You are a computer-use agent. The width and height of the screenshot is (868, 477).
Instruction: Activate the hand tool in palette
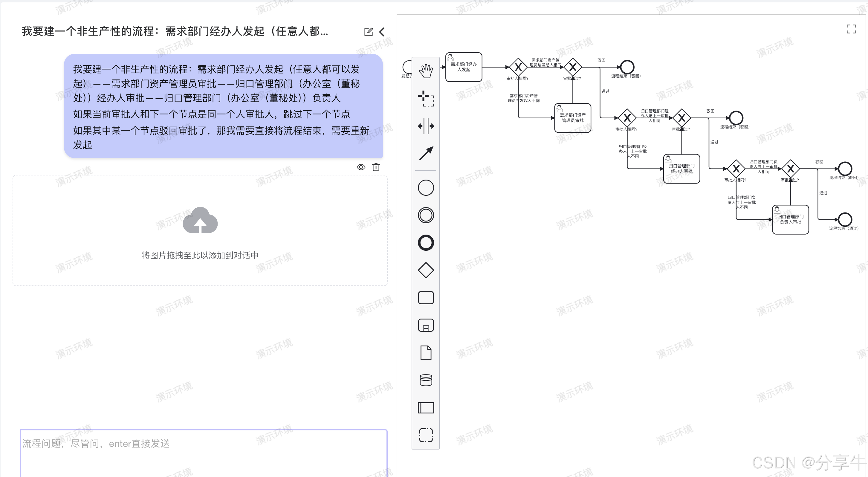pos(426,71)
